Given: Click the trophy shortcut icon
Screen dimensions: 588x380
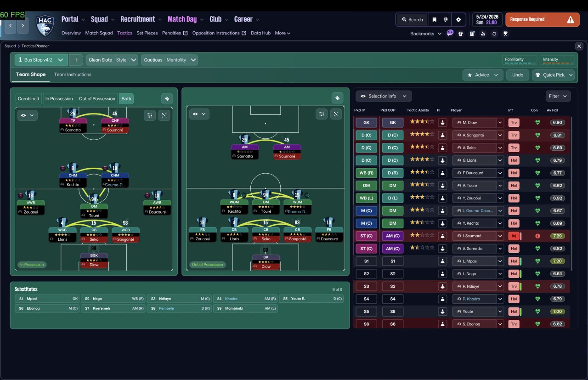Looking at the screenshot, I should pyautogui.click(x=505, y=34).
